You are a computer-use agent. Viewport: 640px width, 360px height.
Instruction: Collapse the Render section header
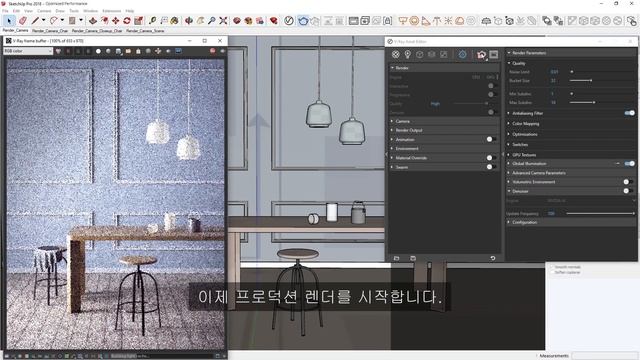click(x=444, y=68)
